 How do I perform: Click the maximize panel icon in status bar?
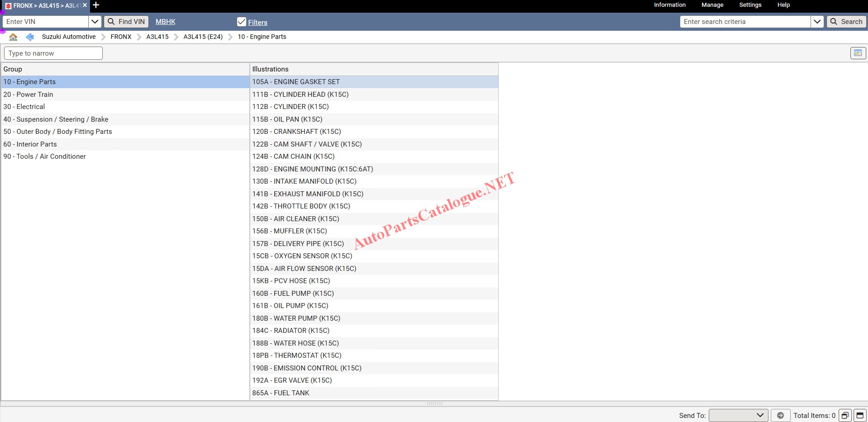[859, 415]
